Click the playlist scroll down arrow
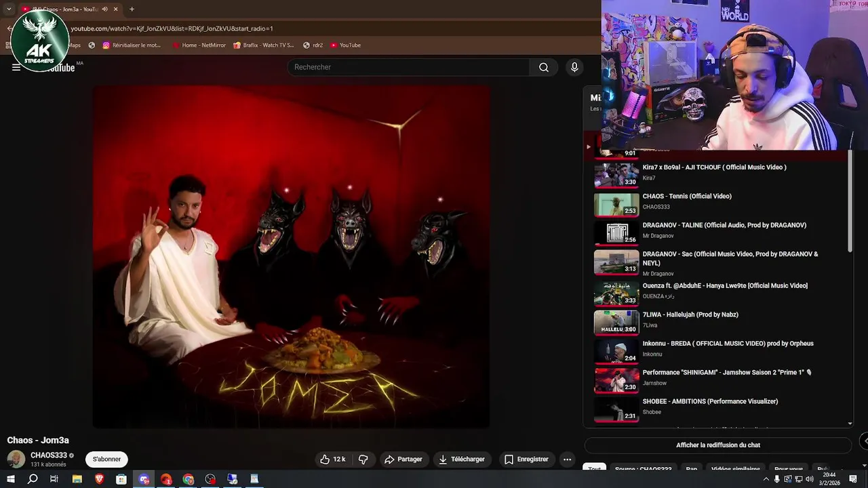 [x=850, y=424]
